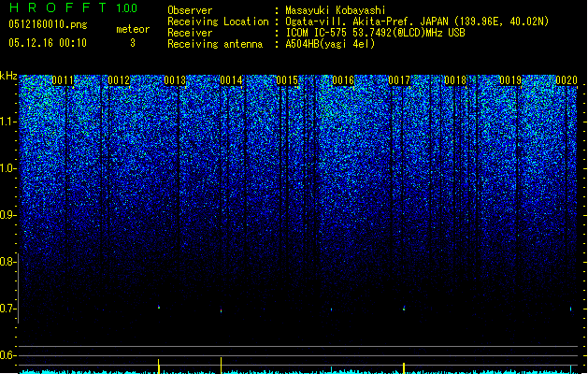
Task: Click the Receiving antenna field label
Action: (215, 44)
